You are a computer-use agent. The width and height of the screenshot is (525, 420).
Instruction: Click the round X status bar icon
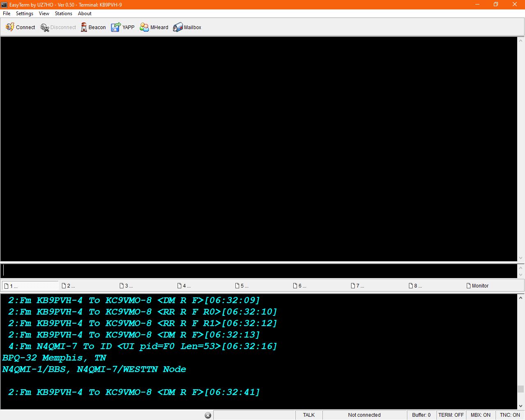pyautogui.click(x=208, y=415)
